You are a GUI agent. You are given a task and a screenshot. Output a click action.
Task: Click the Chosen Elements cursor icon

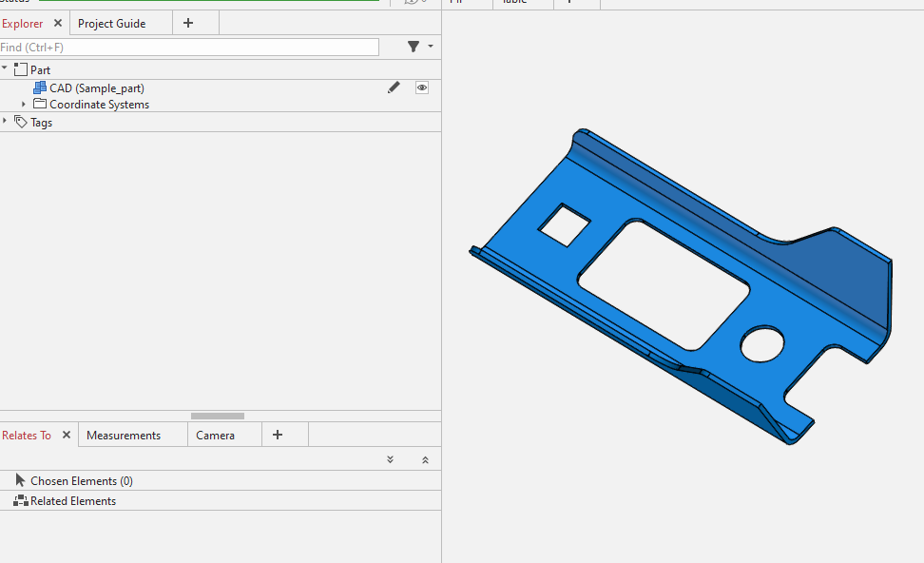click(x=21, y=480)
